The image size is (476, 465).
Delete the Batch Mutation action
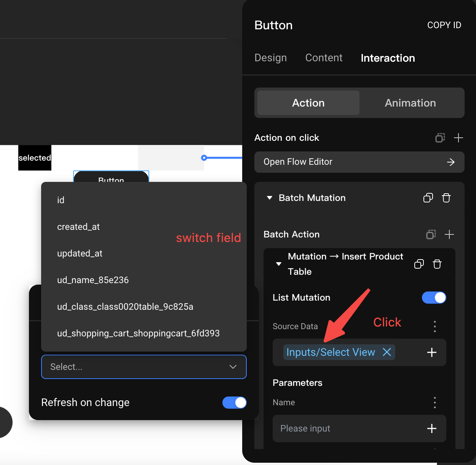[x=446, y=198]
